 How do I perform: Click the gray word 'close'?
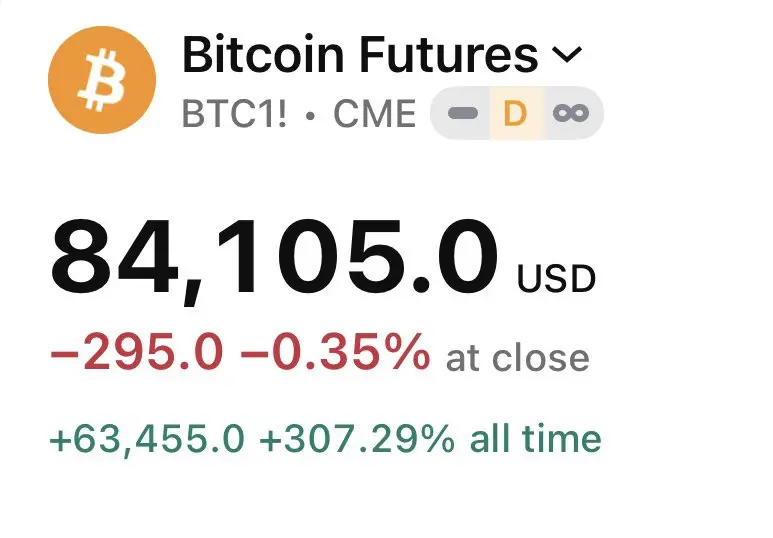[x=541, y=357]
